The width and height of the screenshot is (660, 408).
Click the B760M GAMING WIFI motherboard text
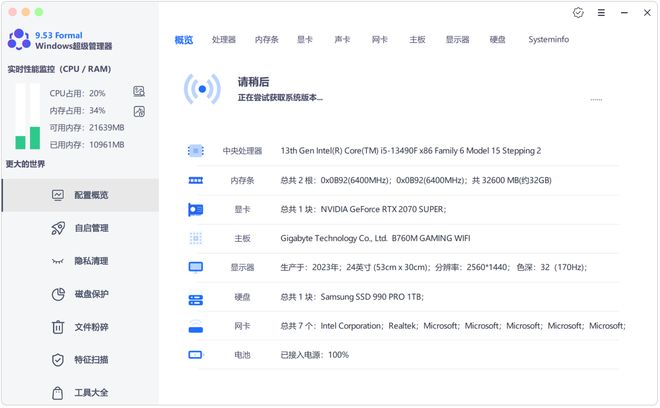click(x=375, y=238)
